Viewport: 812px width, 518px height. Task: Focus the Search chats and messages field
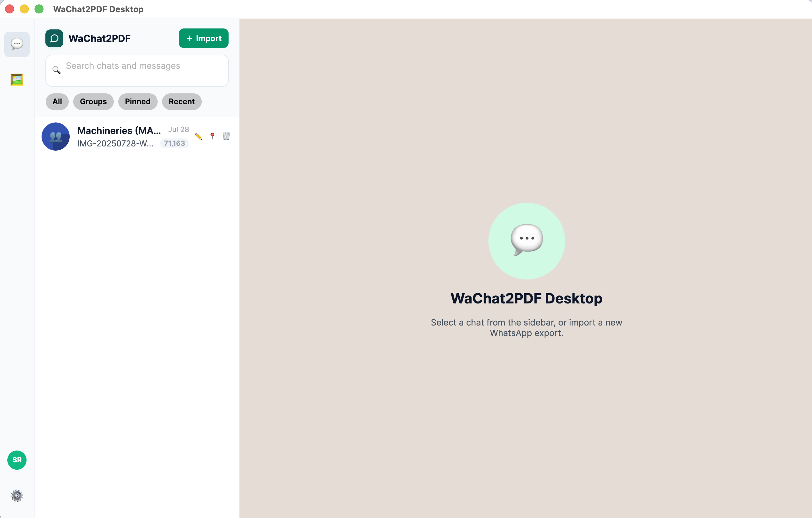pos(137,70)
